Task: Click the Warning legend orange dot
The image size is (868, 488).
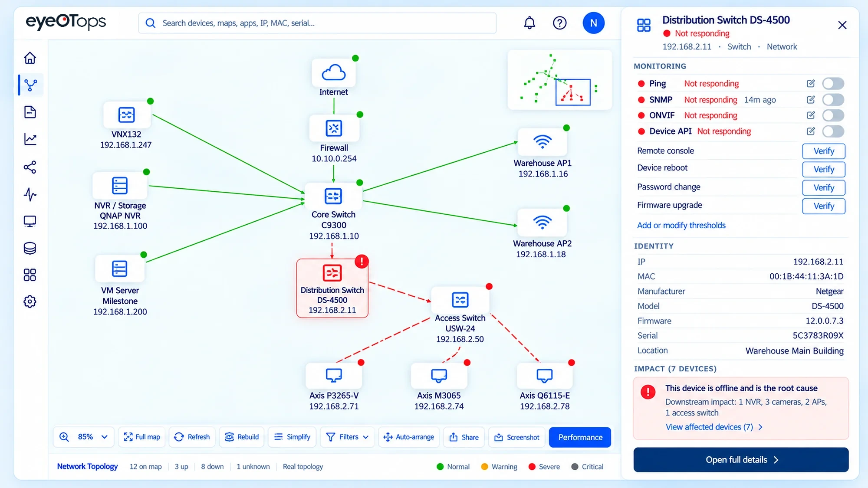Action: (x=485, y=467)
